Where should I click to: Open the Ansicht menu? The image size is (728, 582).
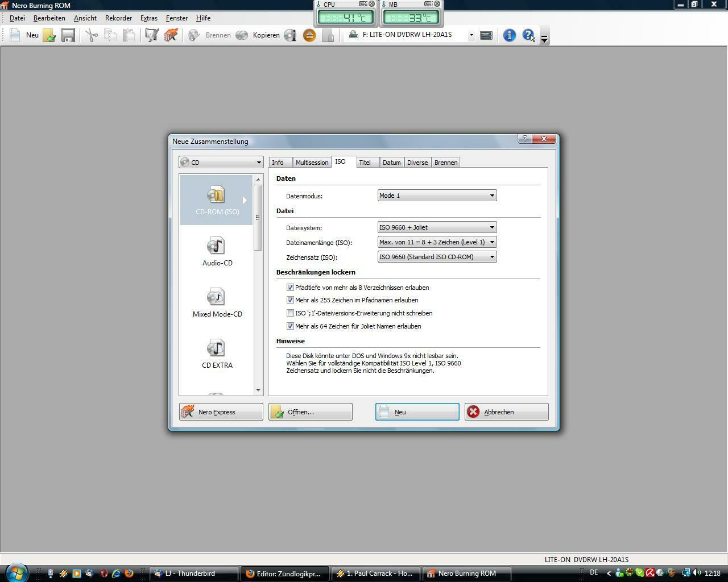85,18
